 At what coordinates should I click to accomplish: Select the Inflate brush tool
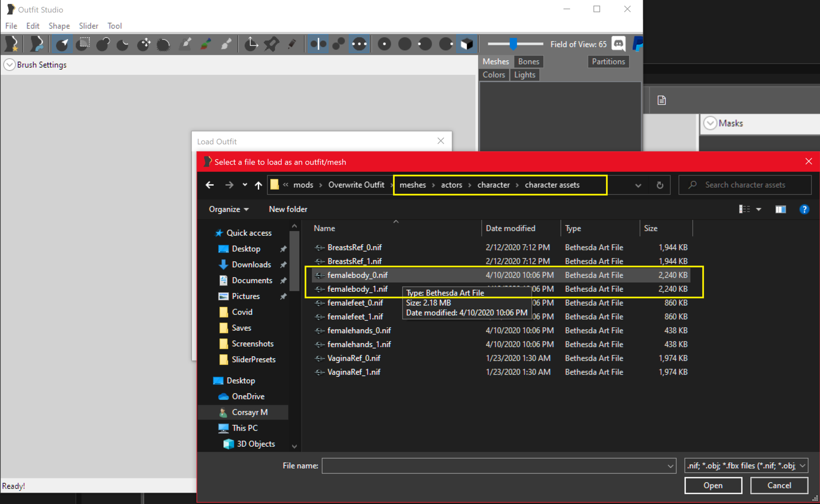pyautogui.click(x=103, y=44)
